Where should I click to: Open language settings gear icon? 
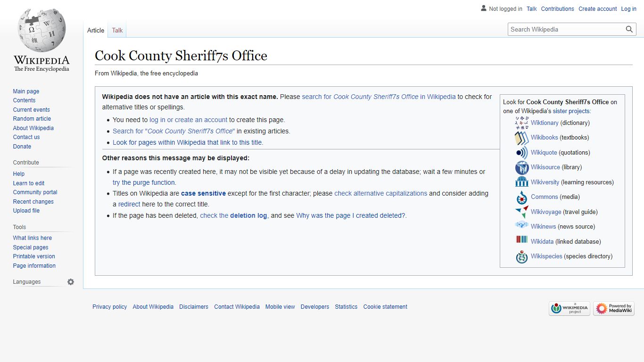[x=71, y=282]
